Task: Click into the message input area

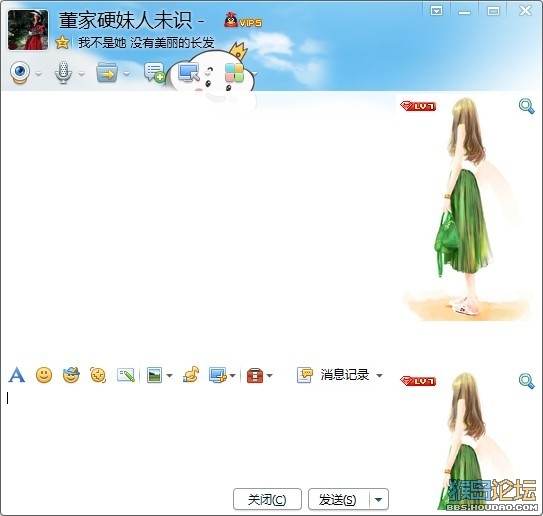Action: (197, 436)
